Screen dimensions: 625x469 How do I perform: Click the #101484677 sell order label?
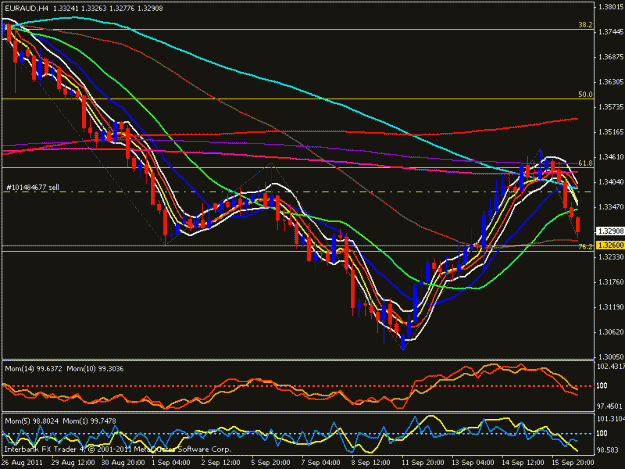click(x=33, y=187)
